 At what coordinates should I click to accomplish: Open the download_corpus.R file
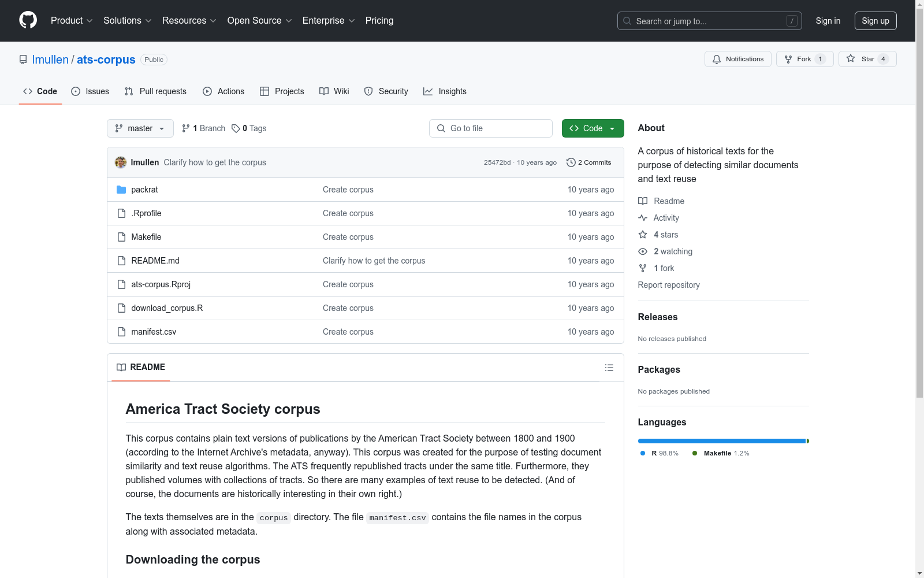coord(167,308)
